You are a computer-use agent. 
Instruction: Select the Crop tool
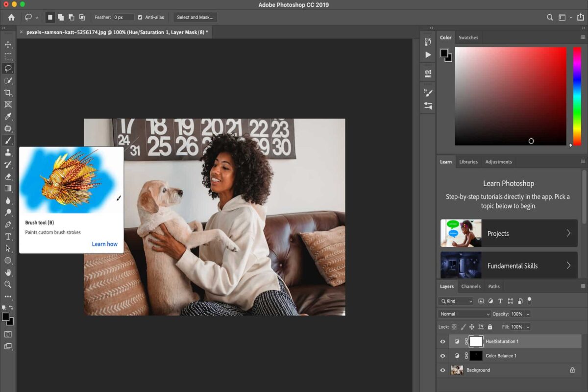click(x=8, y=93)
